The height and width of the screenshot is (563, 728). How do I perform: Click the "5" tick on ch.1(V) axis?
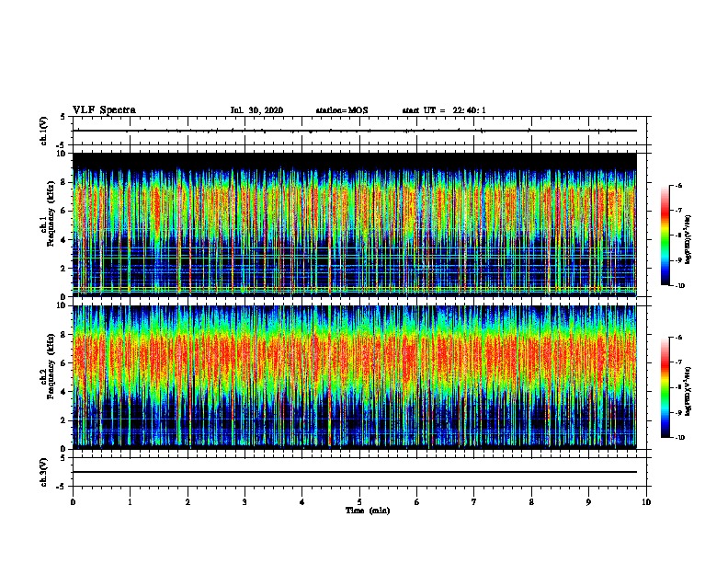[63, 117]
